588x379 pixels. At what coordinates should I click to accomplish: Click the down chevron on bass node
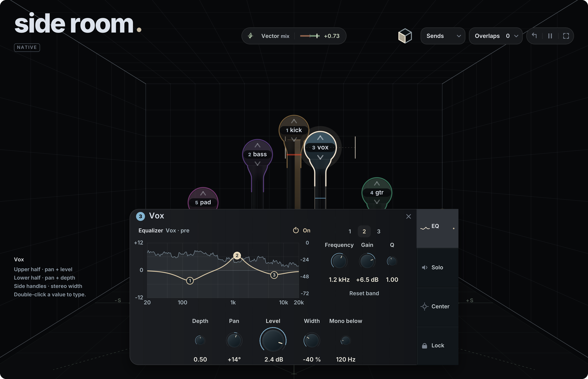click(x=258, y=164)
